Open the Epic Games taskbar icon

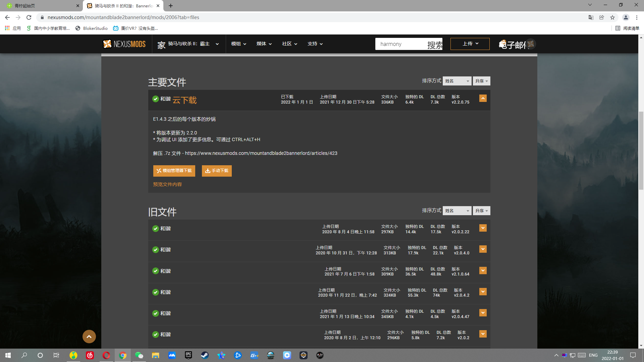tap(188, 355)
